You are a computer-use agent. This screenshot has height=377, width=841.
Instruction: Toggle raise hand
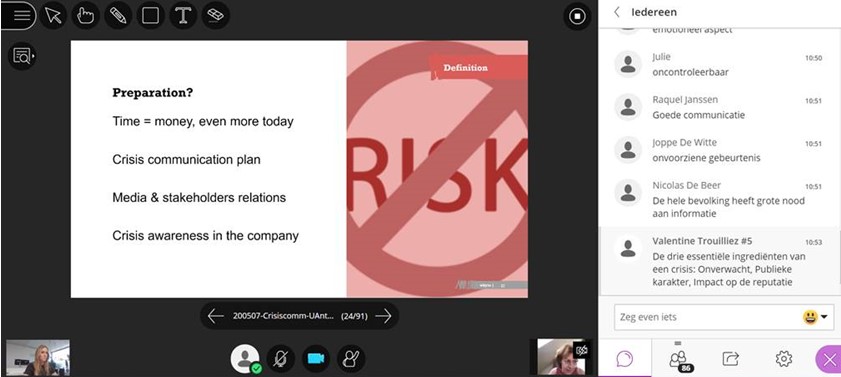click(x=351, y=358)
